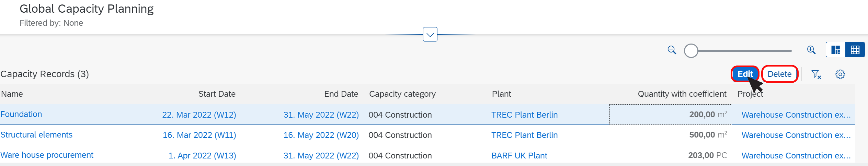
Task: Click the zoom out magnifier icon
Action: click(x=672, y=50)
